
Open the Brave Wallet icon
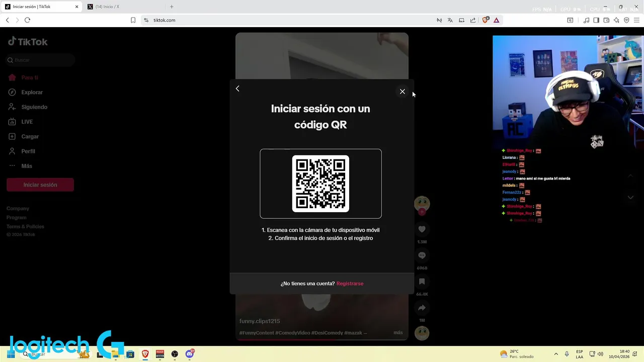point(606,20)
